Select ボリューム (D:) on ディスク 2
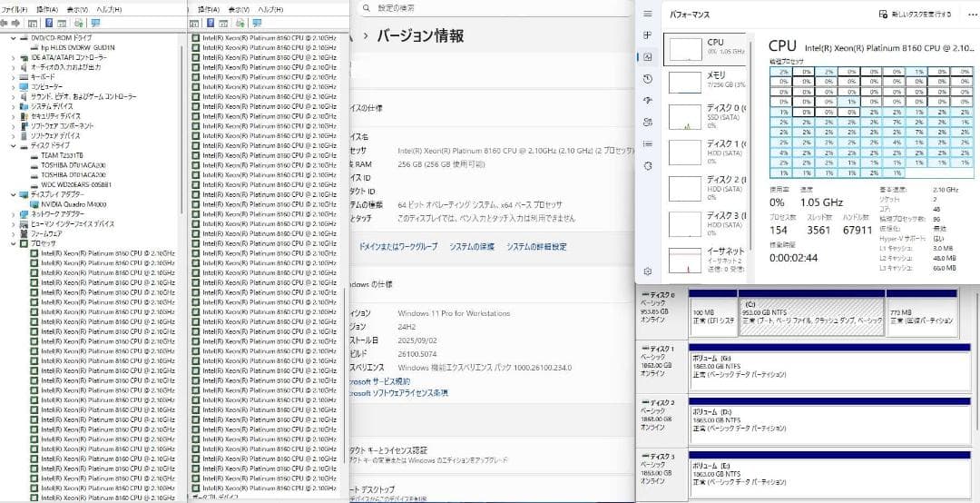 828,419
